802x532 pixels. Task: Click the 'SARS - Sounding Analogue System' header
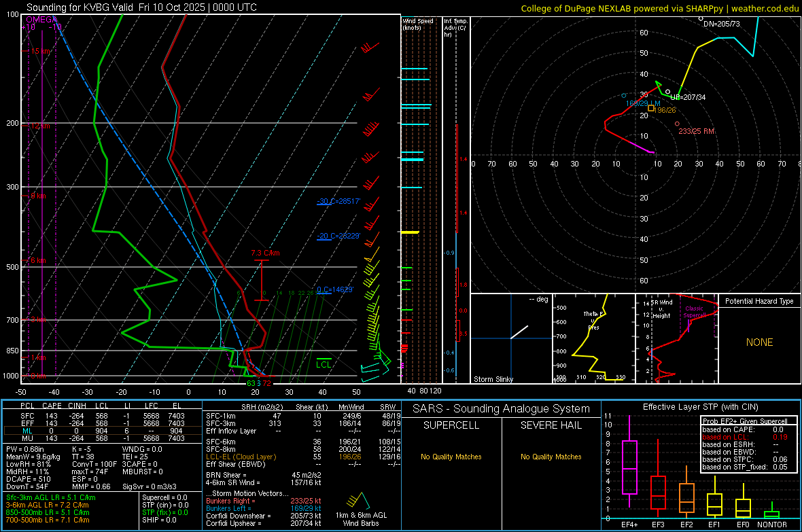[x=502, y=409]
